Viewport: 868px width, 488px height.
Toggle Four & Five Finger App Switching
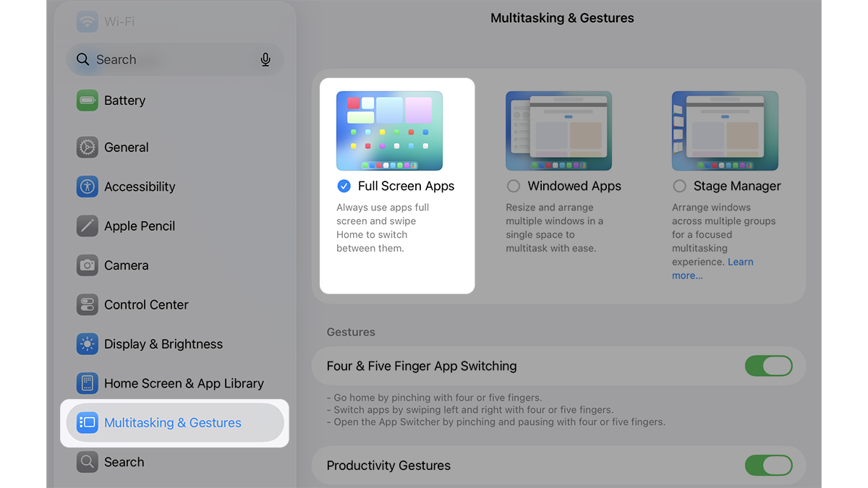pyautogui.click(x=769, y=366)
